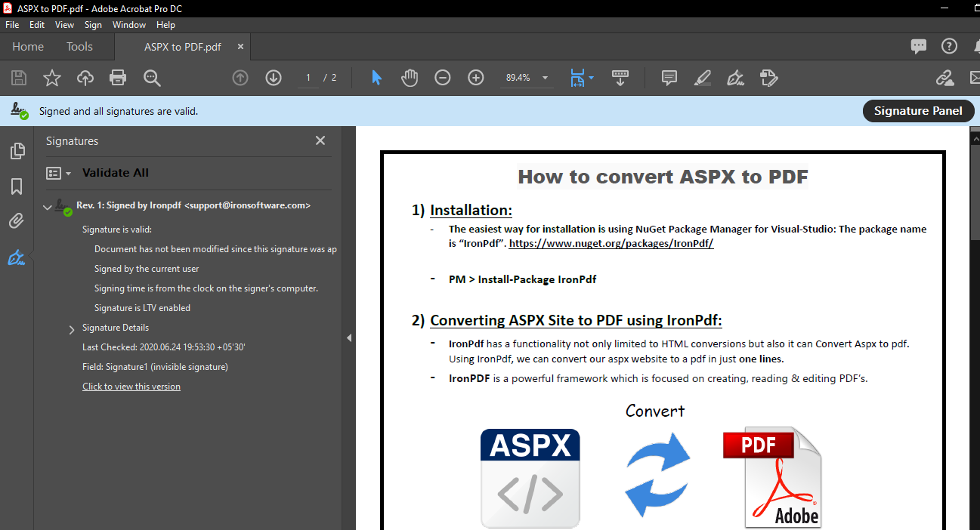Open the Edit menu

coord(37,25)
